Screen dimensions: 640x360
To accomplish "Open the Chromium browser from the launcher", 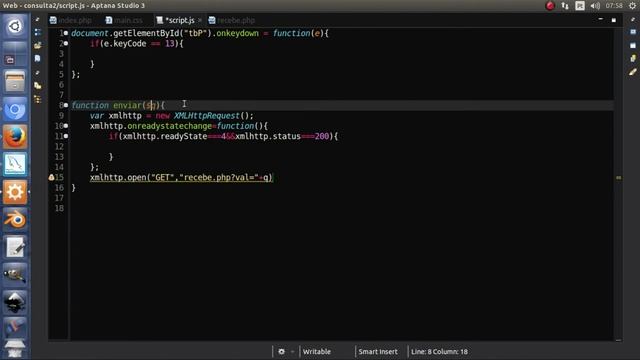I will click(15, 109).
